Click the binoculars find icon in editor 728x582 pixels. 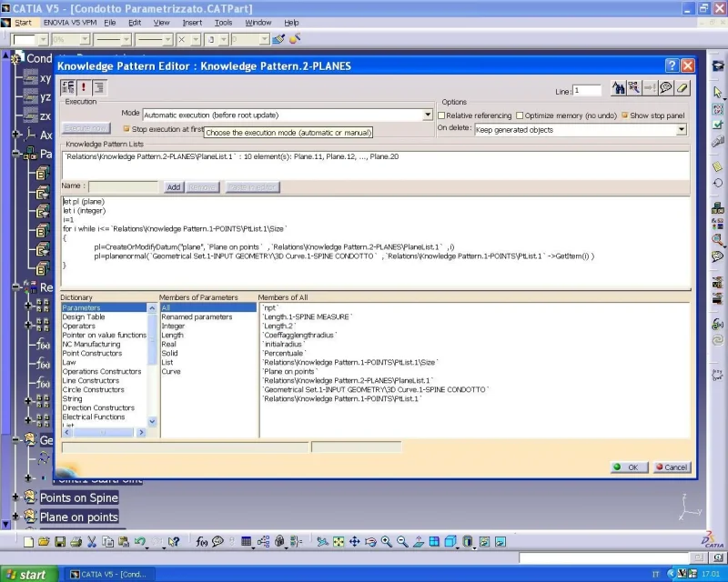coord(618,88)
